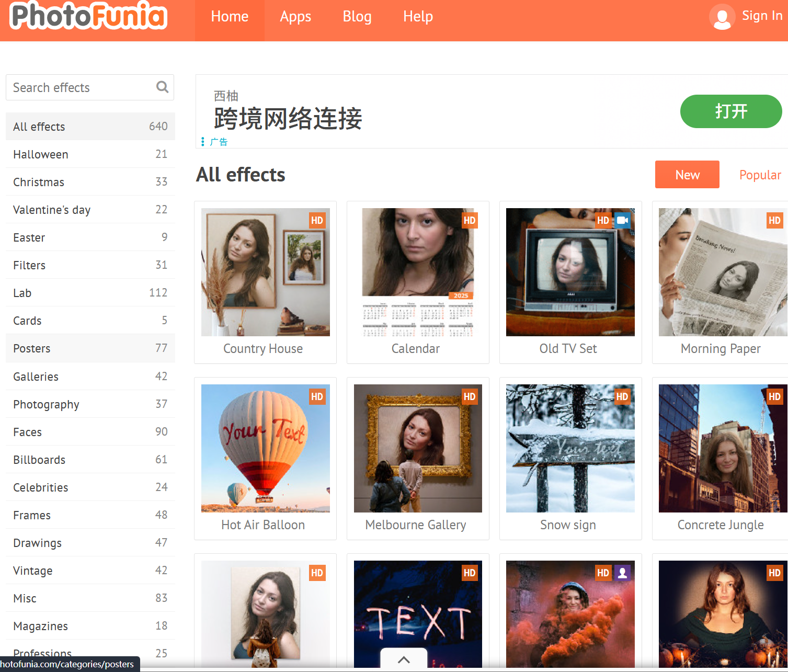Click the video camera badge on Old TV Set
This screenshot has width=788, height=672.
(x=622, y=220)
